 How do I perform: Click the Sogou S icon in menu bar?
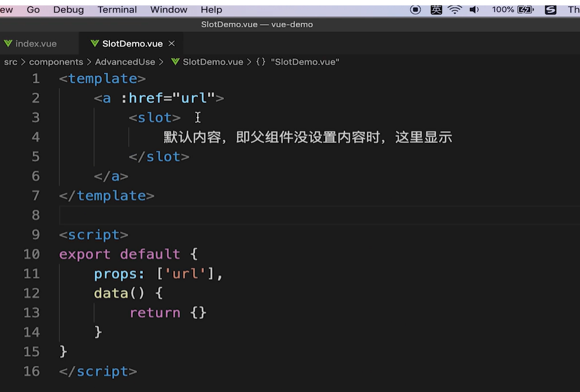(551, 10)
